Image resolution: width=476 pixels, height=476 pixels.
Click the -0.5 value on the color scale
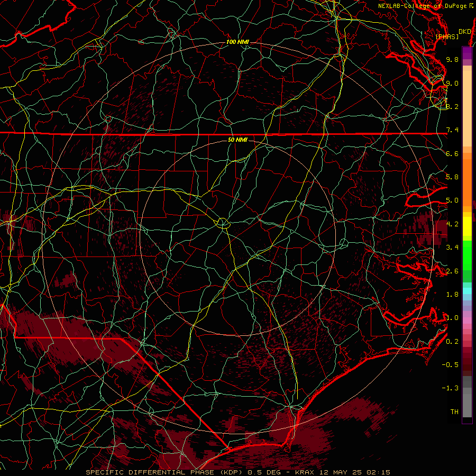(450, 365)
